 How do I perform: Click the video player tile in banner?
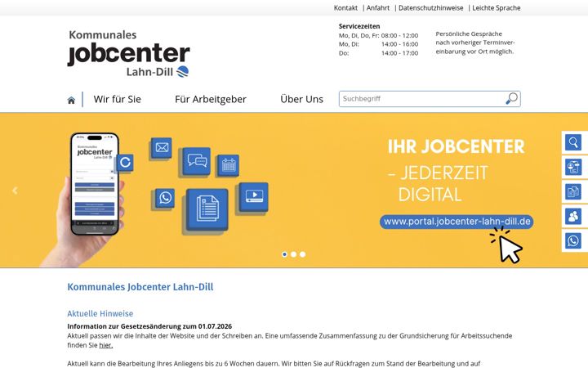tap(254, 197)
